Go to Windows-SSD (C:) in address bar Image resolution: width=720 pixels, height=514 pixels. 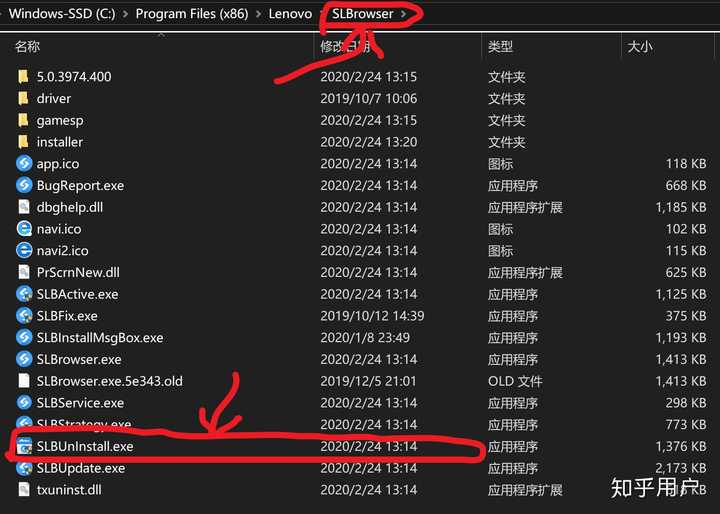pos(62,14)
